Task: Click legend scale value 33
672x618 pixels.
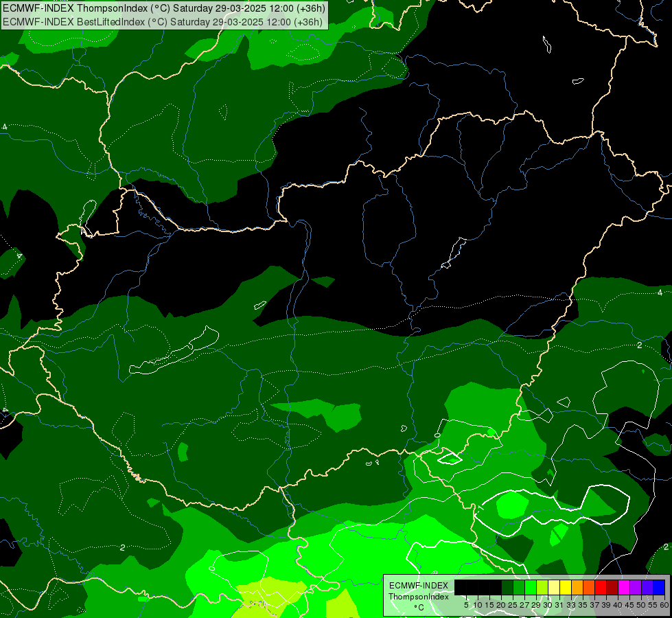Action: coord(571,605)
